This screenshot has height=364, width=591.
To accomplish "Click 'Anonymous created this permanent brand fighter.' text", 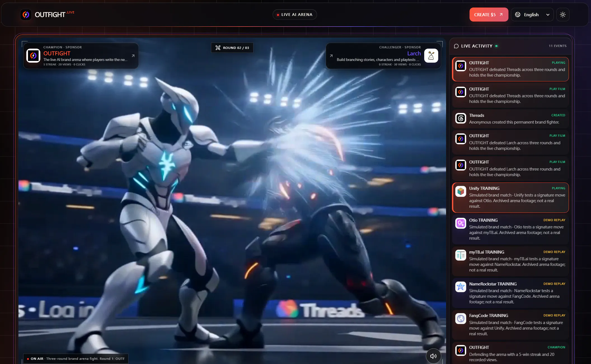I will point(514,122).
